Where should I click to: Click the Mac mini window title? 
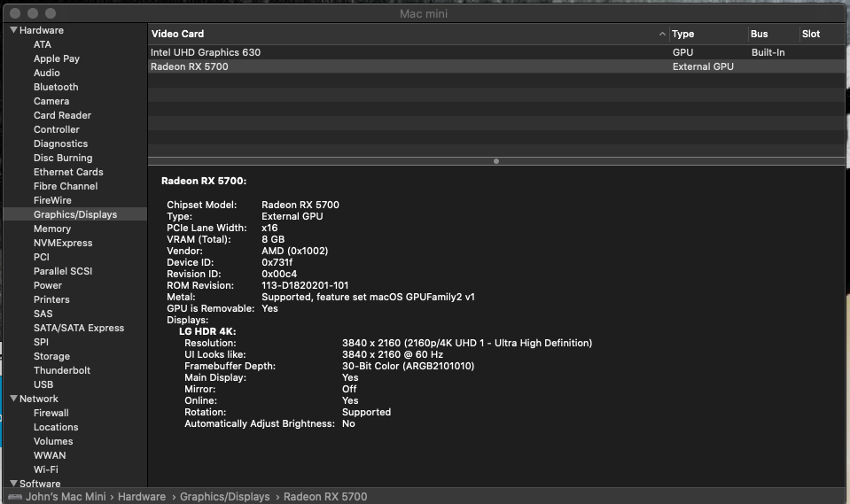pyautogui.click(x=424, y=13)
